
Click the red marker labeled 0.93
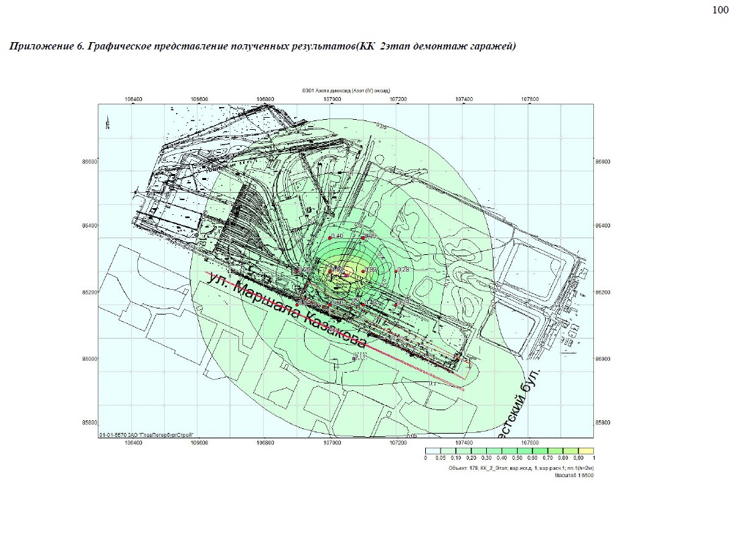pos(330,271)
